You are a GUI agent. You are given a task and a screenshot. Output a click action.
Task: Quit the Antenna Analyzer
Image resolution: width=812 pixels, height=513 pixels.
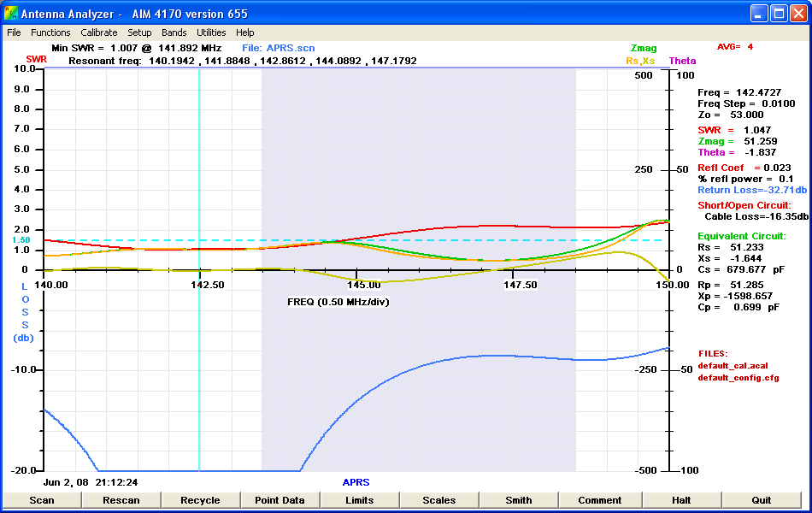pos(762,500)
